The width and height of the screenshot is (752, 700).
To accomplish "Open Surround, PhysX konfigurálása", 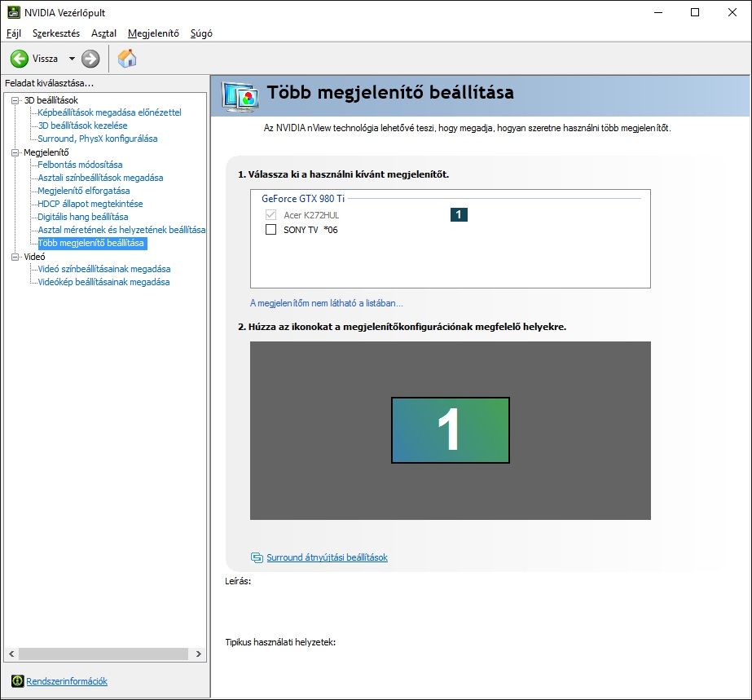I will click(x=97, y=139).
